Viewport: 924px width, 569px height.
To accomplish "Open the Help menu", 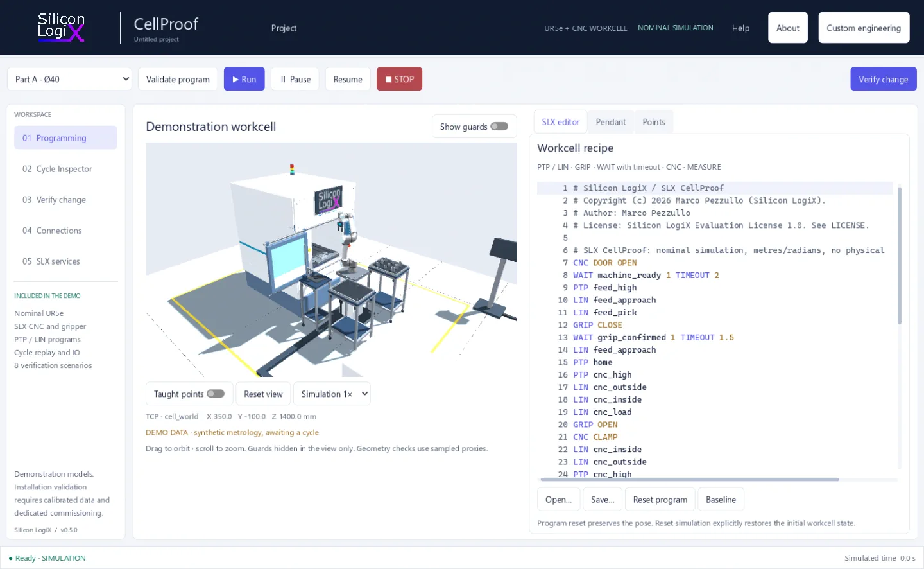I will (x=740, y=28).
